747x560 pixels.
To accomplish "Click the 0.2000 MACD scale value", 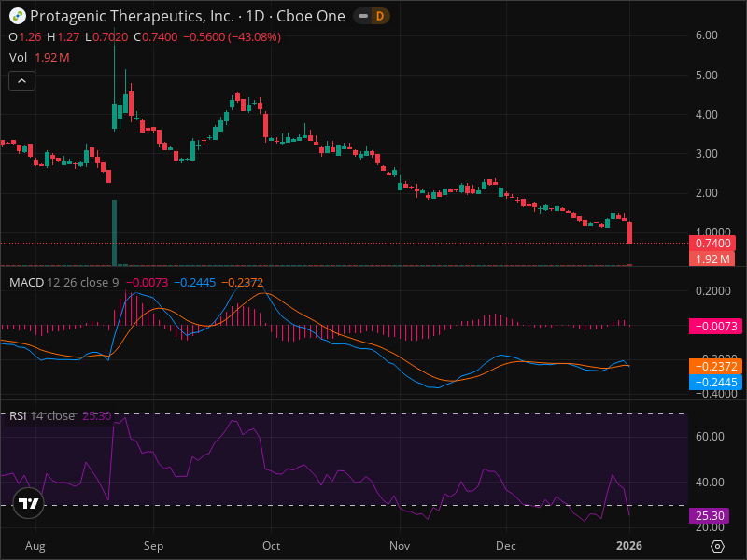I will click(712, 291).
